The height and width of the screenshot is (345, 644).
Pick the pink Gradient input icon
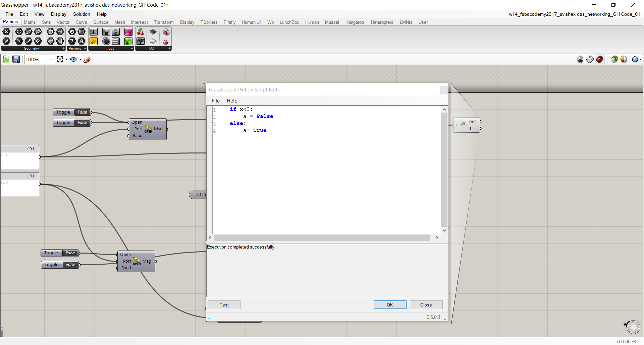tap(128, 32)
